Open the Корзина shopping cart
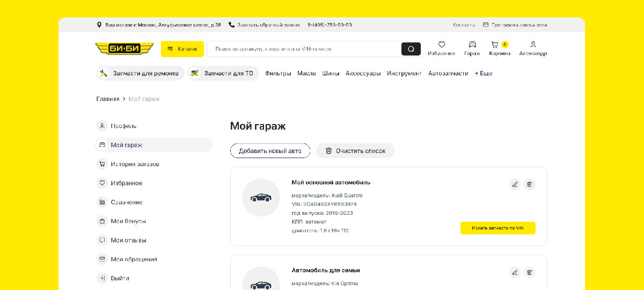644x290 pixels. click(495, 45)
